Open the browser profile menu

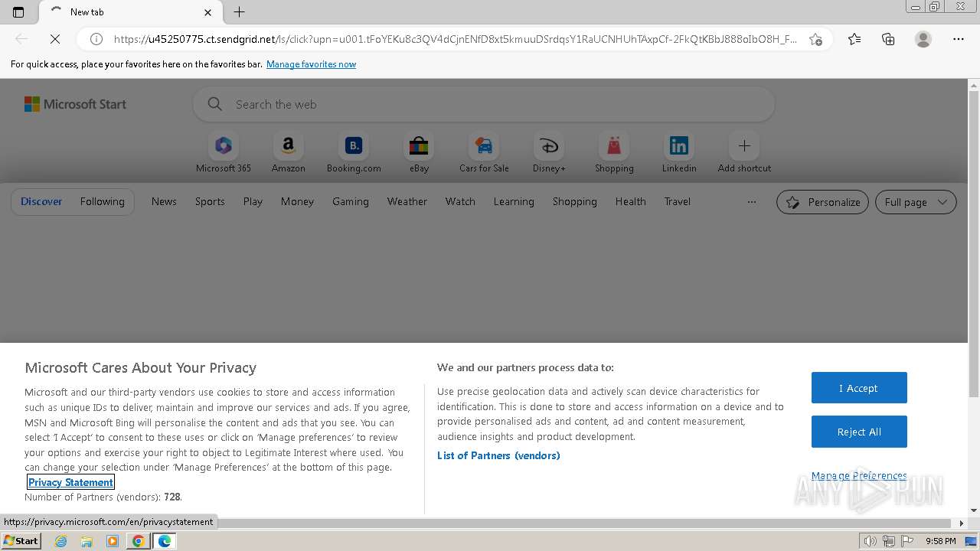923,39
